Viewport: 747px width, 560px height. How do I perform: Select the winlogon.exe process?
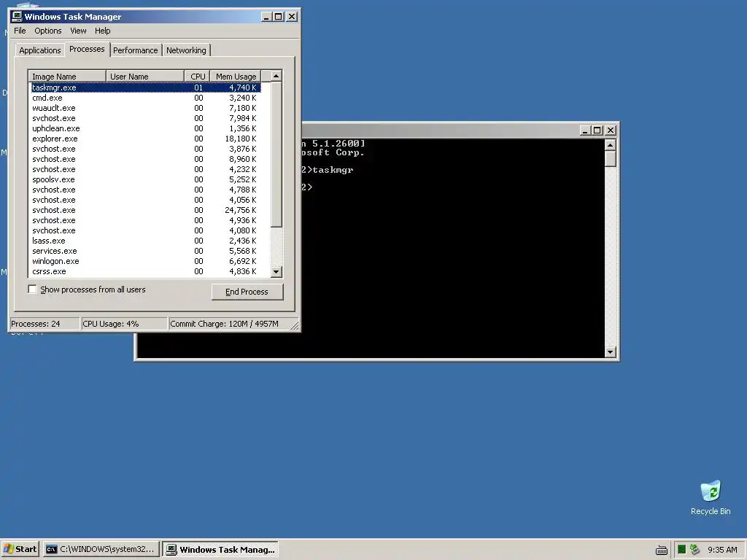tap(146, 261)
